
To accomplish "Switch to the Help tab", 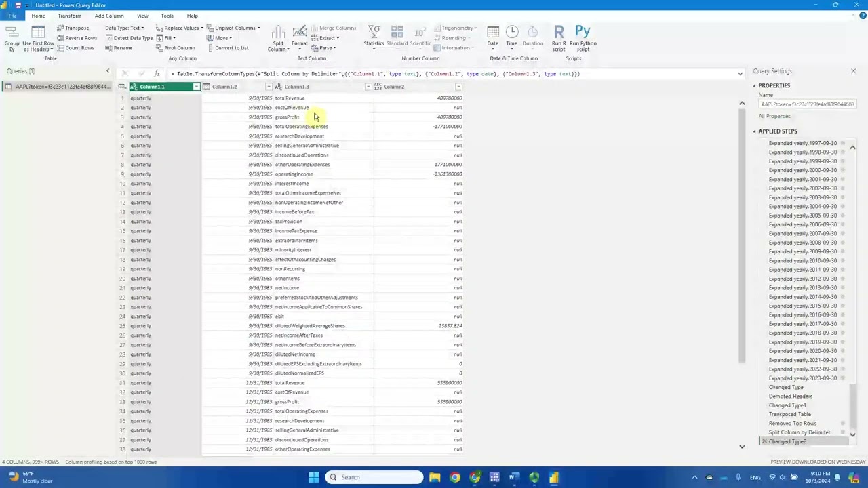I will click(193, 16).
